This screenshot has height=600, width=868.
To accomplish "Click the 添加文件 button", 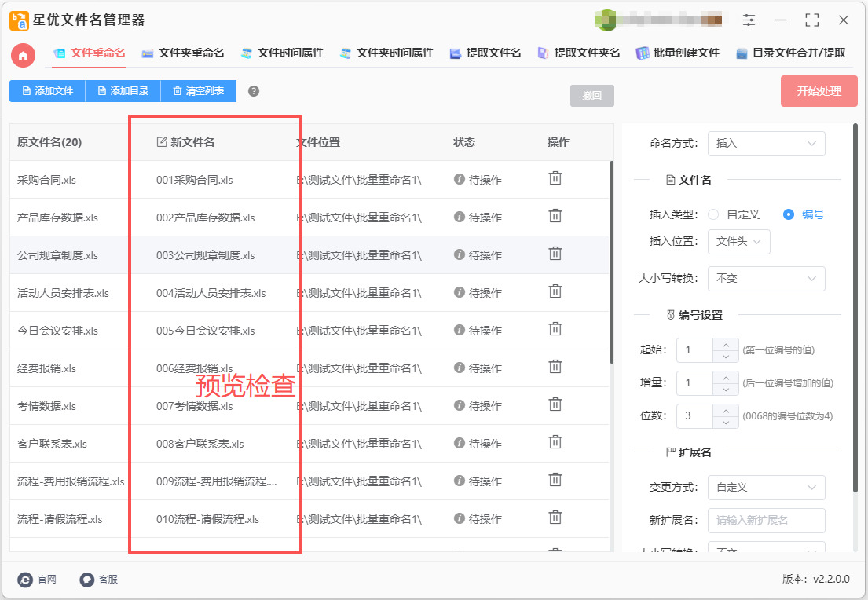I will pos(47,91).
